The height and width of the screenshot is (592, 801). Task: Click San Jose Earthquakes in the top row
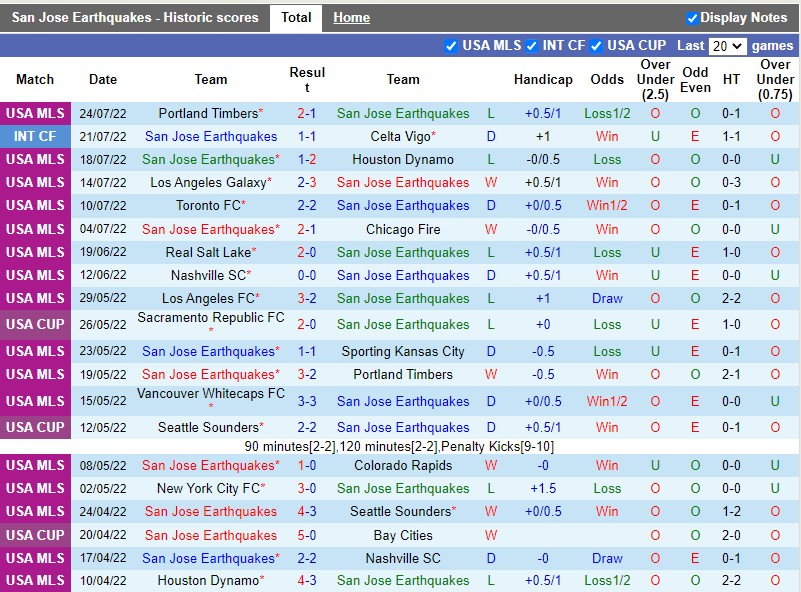pyautogui.click(x=403, y=113)
